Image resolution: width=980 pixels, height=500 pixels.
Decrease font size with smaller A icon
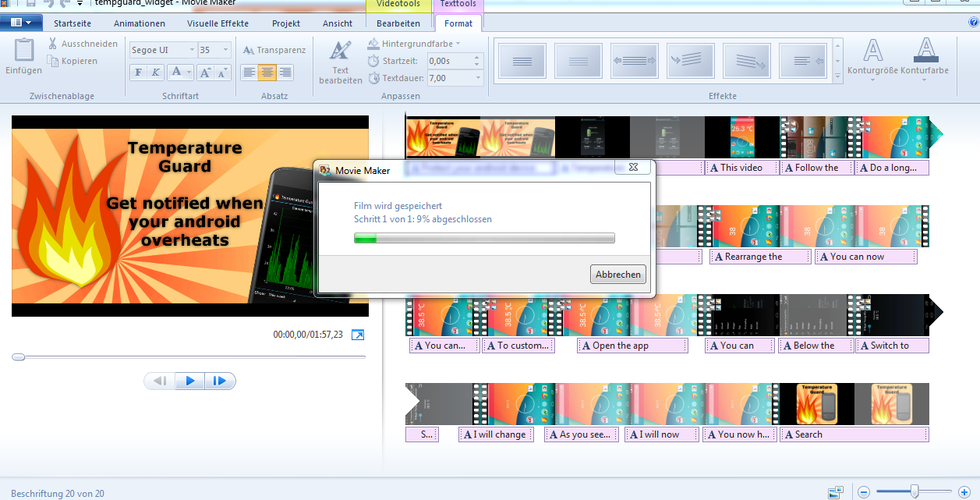[x=222, y=73]
